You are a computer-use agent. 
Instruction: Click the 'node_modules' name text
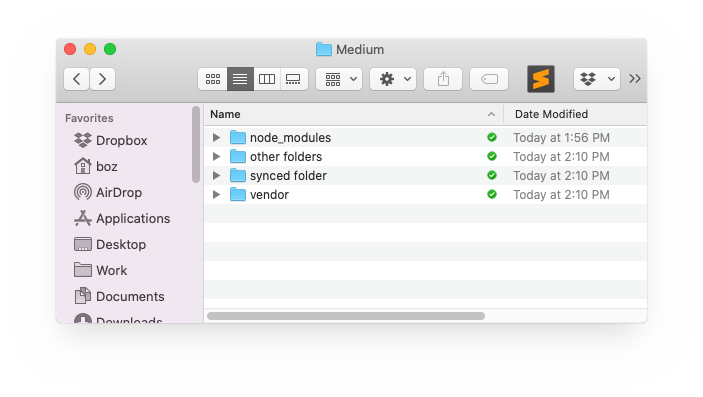pyautogui.click(x=291, y=138)
